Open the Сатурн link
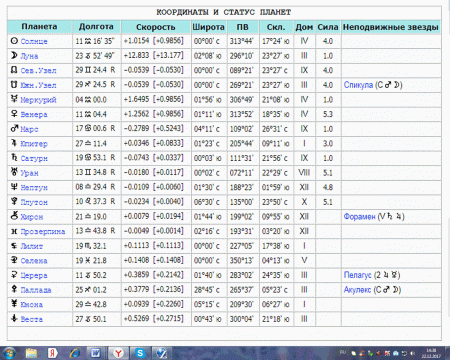The width and height of the screenshot is (450, 360). tap(34, 158)
